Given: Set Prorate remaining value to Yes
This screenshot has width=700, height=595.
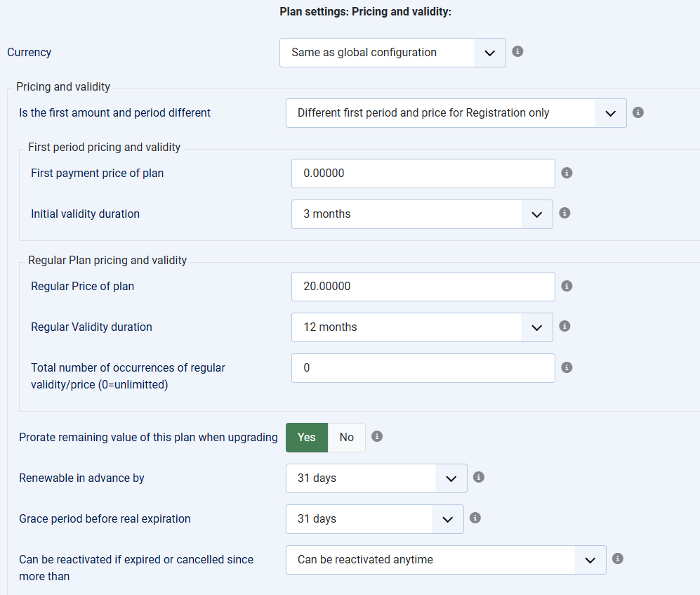Looking at the screenshot, I should pyautogui.click(x=307, y=438).
